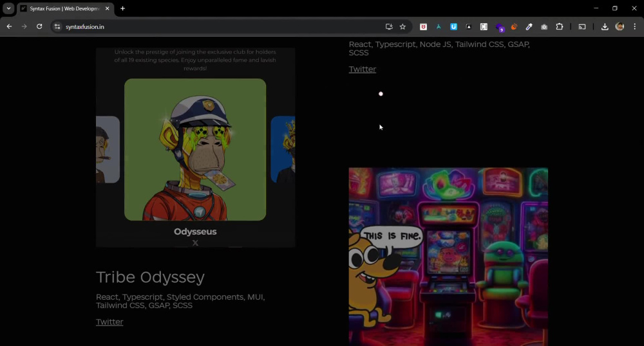
Task: Go back to the previous page
Action: click(x=9, y=26)
